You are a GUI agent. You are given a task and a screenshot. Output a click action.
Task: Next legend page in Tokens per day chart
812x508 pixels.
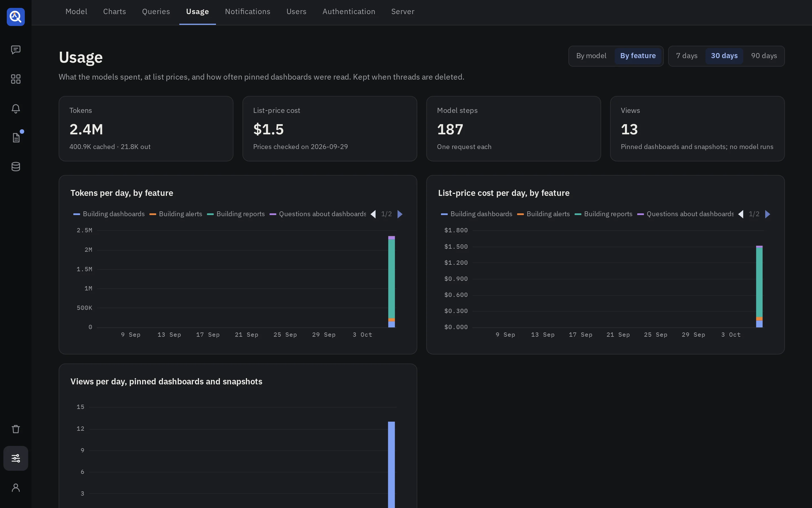pos(400,214)
